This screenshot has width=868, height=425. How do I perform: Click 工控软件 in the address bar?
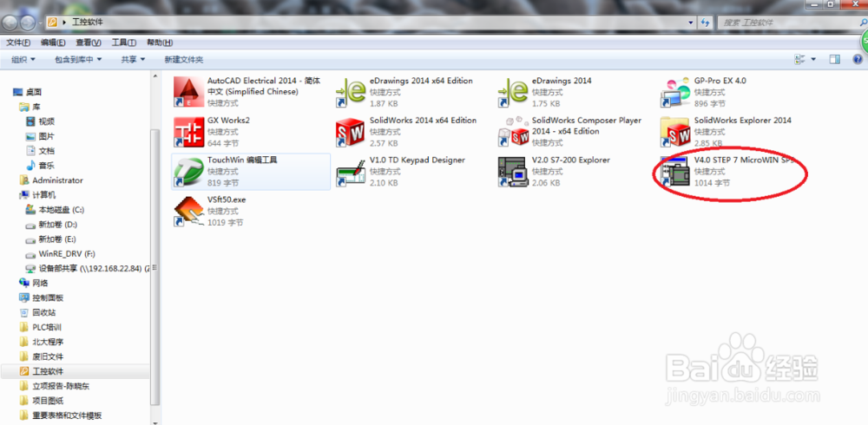click(88, 23)
